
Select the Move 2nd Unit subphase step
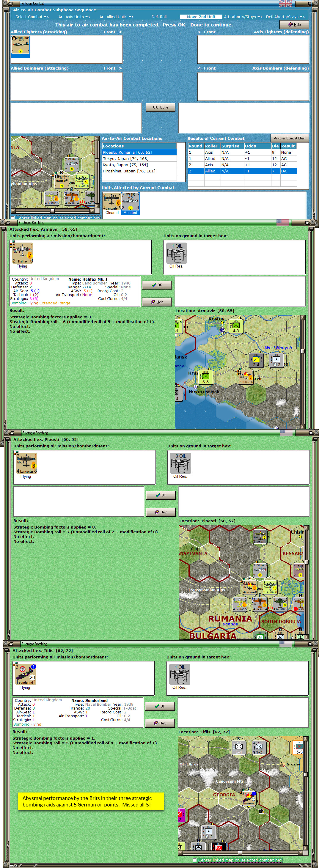[201, 17]
